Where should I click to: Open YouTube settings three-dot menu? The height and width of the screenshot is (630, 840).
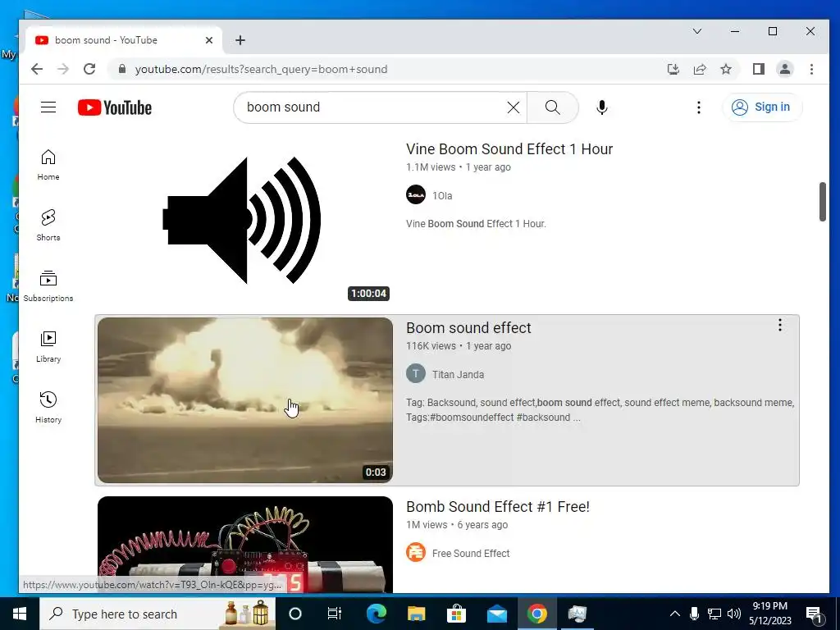[x=699, y=107]
